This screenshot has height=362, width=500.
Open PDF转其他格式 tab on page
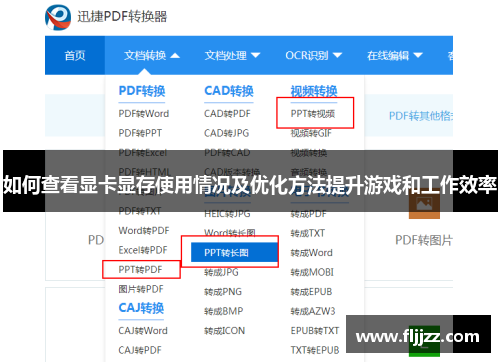click(421, 116)
